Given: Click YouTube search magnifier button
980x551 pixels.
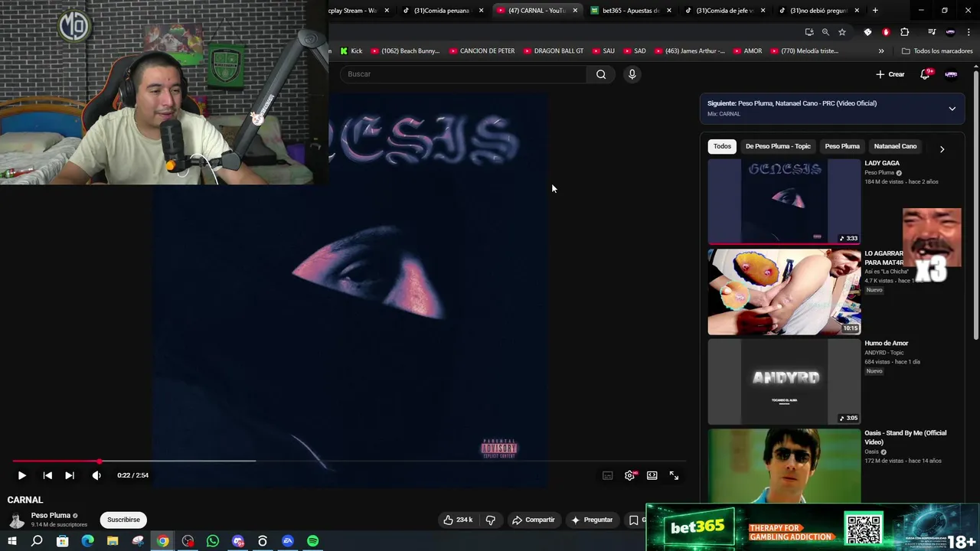Looking at the screenshot, I should click(x=601, y=74).
